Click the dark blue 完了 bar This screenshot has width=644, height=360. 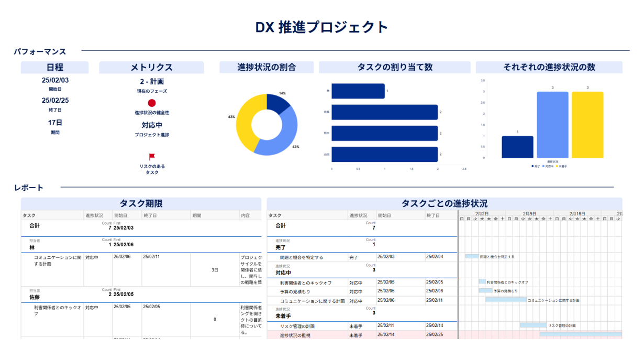(517, 147)
